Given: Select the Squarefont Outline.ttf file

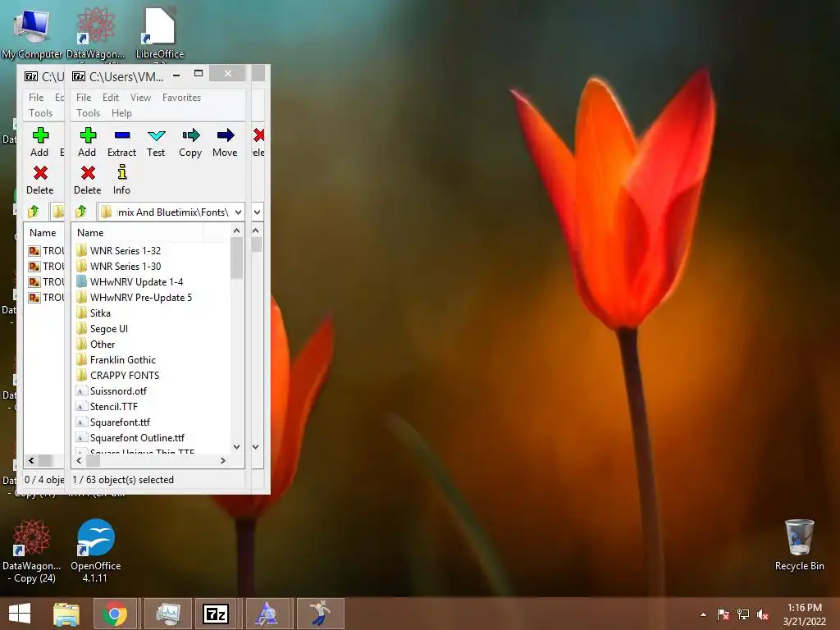Looking at the screenshot, I should click(x=137, y=437).
